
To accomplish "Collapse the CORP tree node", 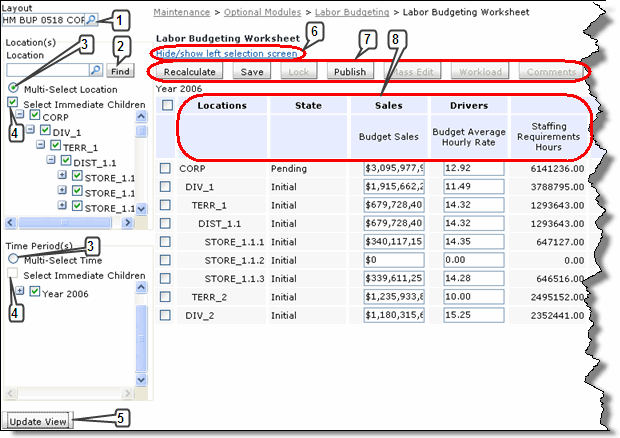I will pyautogui.click(x=20, y=117).
